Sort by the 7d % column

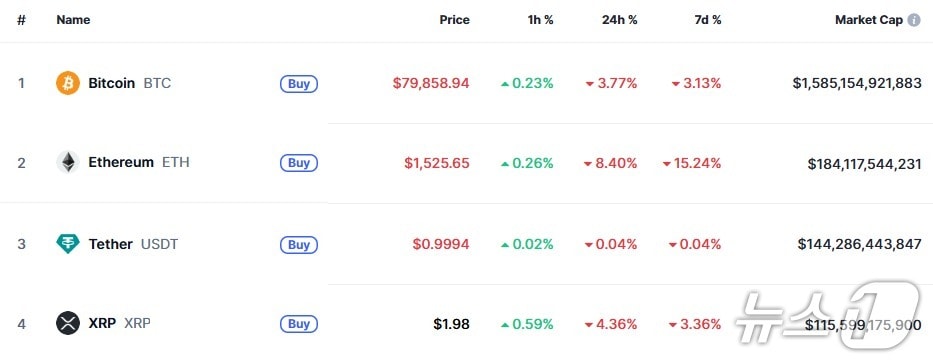pos(708,20)
